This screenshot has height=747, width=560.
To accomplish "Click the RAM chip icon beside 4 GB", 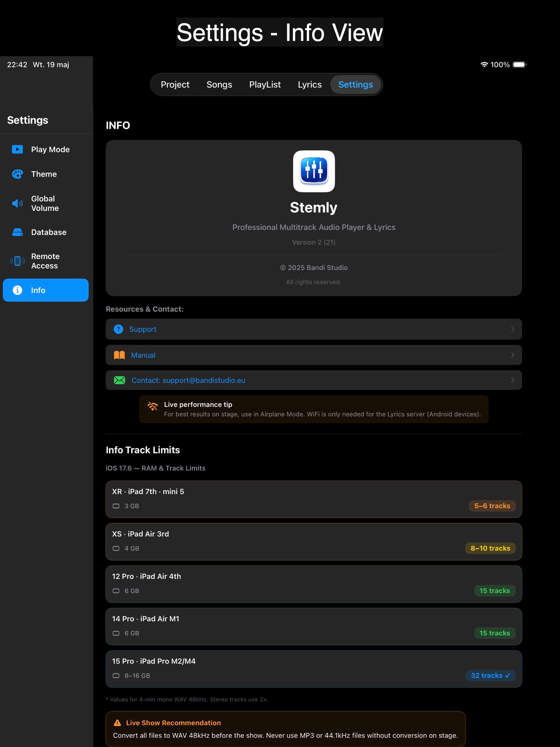I will point(116,548).
